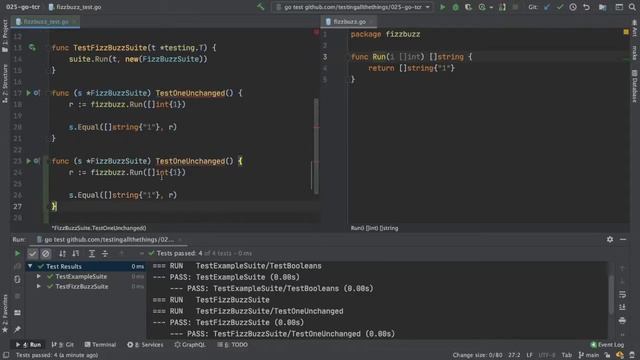Sort test results by duration
This screenshot has height=360, width=640.
click(76, 253)
